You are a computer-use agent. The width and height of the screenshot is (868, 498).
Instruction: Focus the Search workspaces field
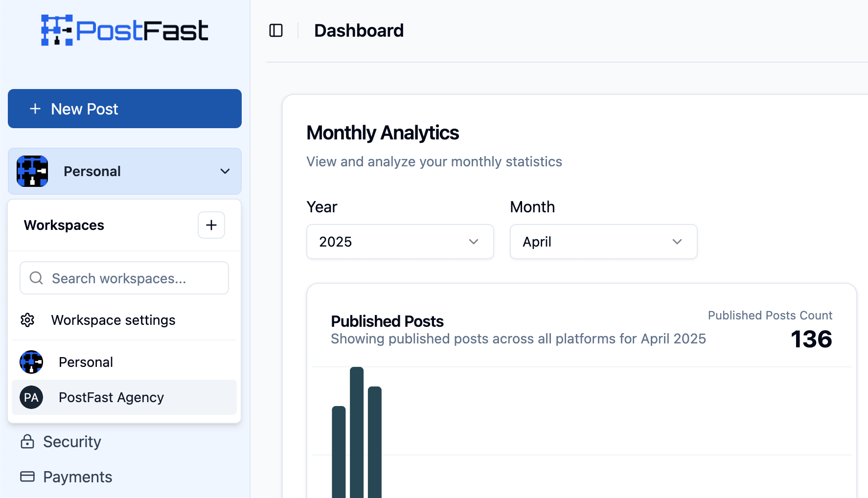tap(124, 278)
